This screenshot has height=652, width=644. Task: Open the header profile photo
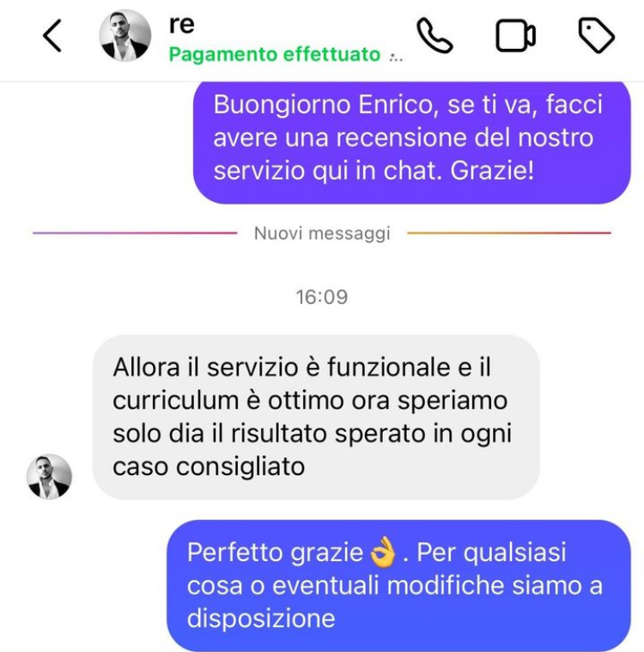tap(125, 36)
